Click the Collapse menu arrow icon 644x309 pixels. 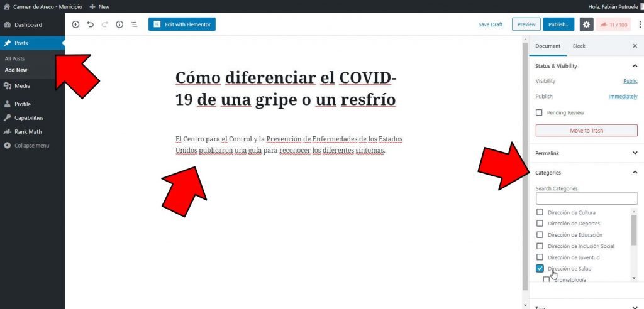7,146
